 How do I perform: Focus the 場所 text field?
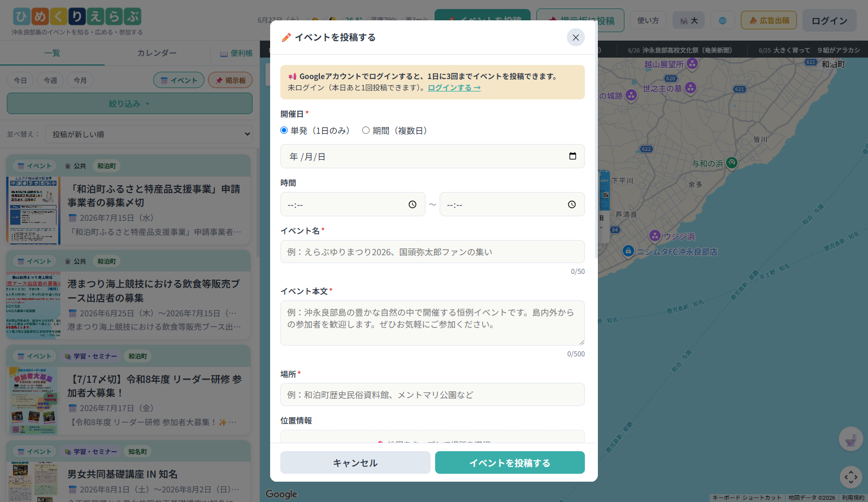(432, 395)
